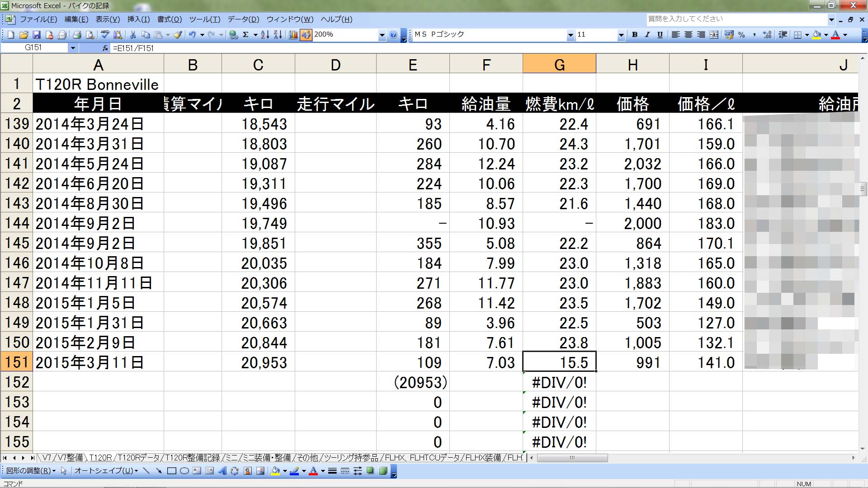Image resolution: width=868 pixels, height=488 pixels.
Task: Apply red font color on formatting toolbar
Action: [x=835, y=35]
